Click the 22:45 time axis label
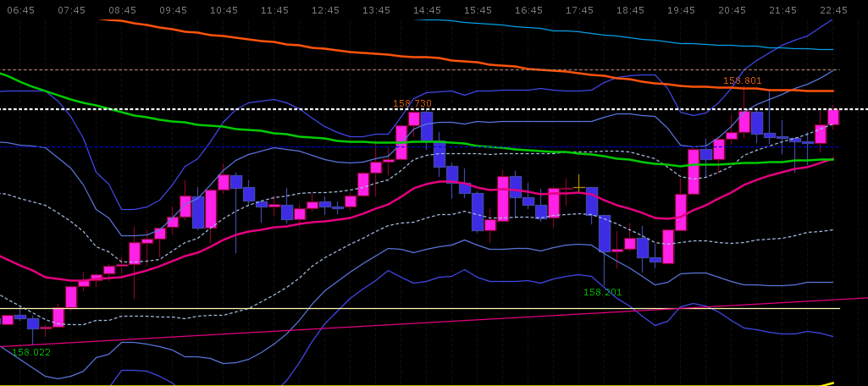This screenshot has width=868, height=386. pyautogui.click(x=833, y=10)
